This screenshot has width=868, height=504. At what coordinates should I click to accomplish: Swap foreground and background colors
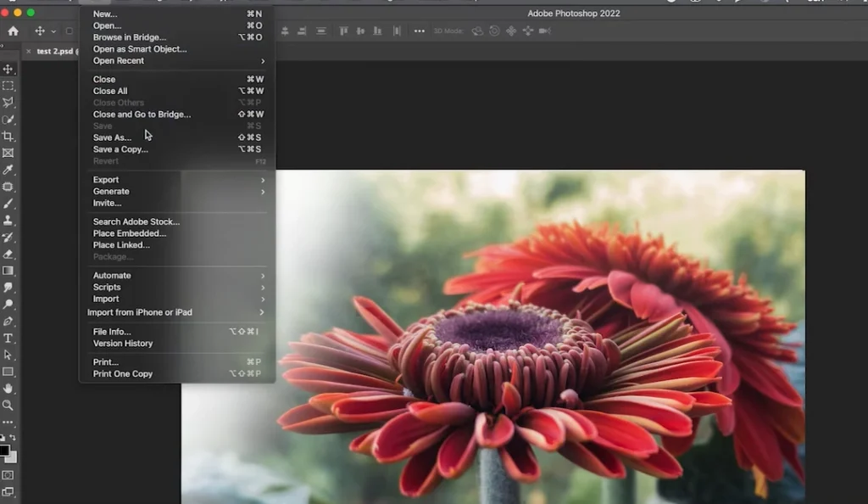[12, 438]
